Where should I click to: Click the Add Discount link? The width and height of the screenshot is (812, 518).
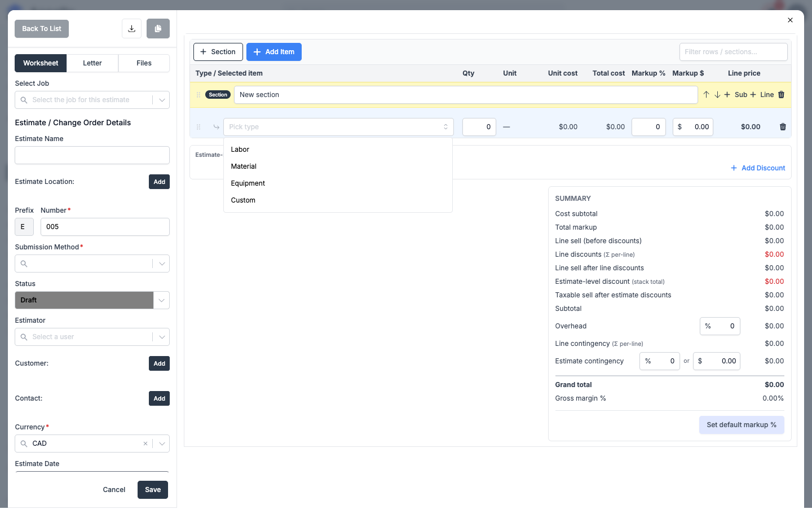point(758,168)
